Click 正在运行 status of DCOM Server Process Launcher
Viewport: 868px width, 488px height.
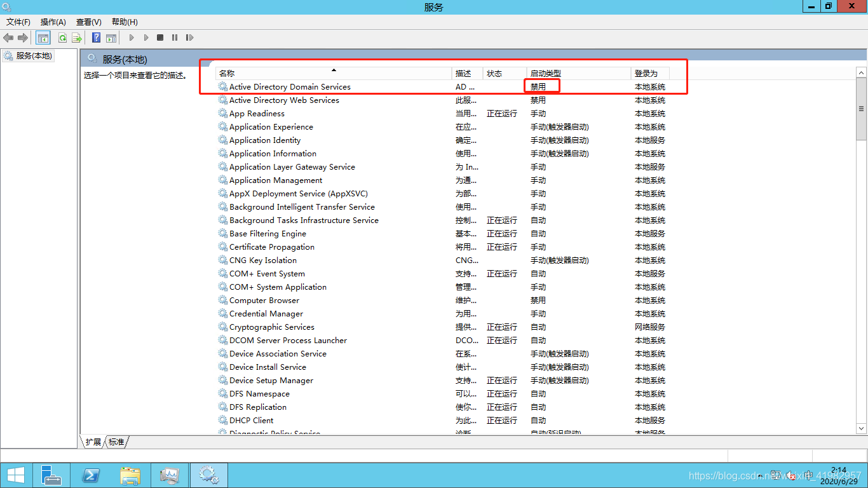[x=502, y=341]
